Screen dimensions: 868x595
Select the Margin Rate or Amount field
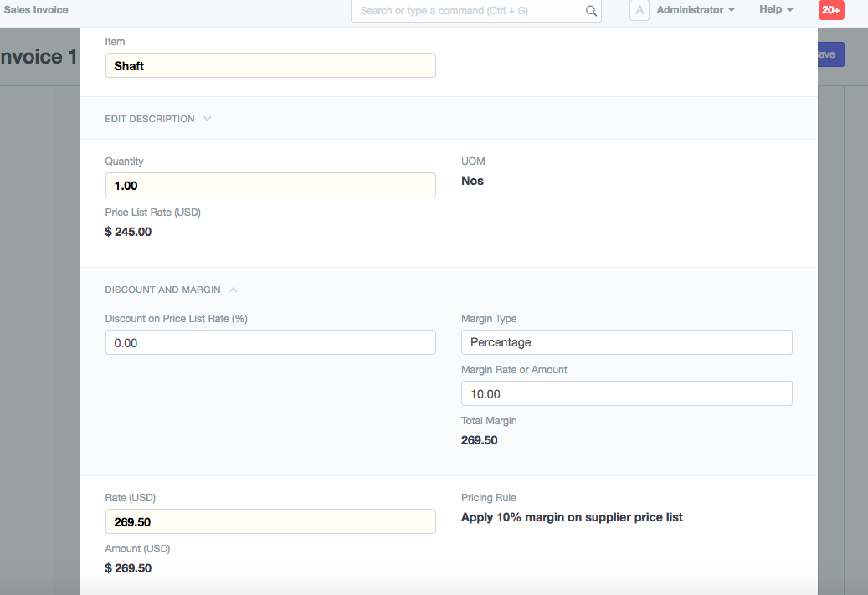[626, 394]
